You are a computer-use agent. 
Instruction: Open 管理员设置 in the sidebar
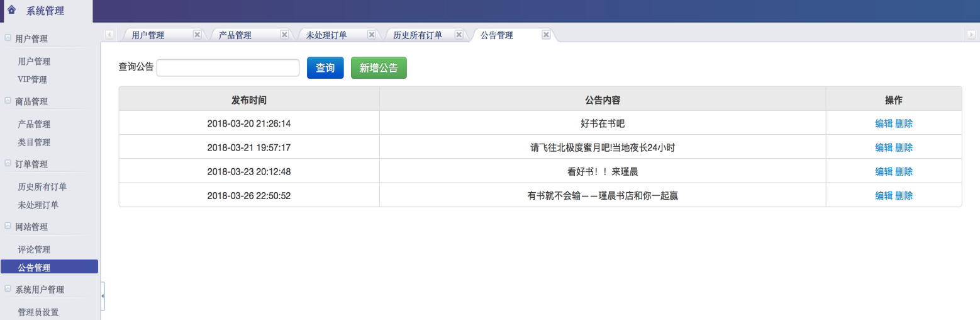point(38,312)
